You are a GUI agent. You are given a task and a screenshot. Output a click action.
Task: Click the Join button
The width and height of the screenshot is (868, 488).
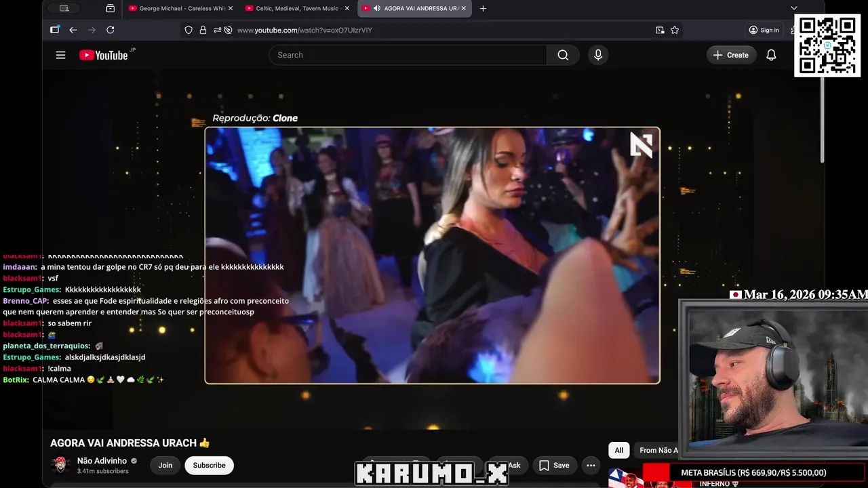tap(165, 465)
